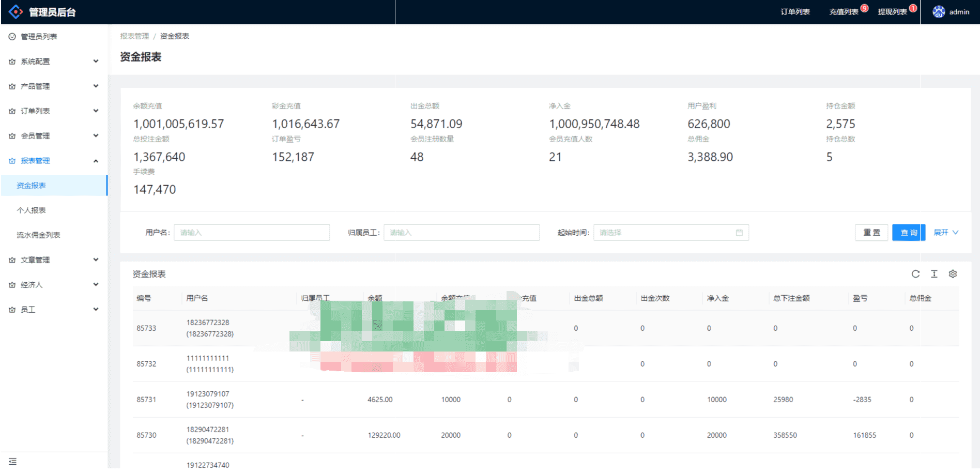Click the 查询 search button

tap(908, 233)
